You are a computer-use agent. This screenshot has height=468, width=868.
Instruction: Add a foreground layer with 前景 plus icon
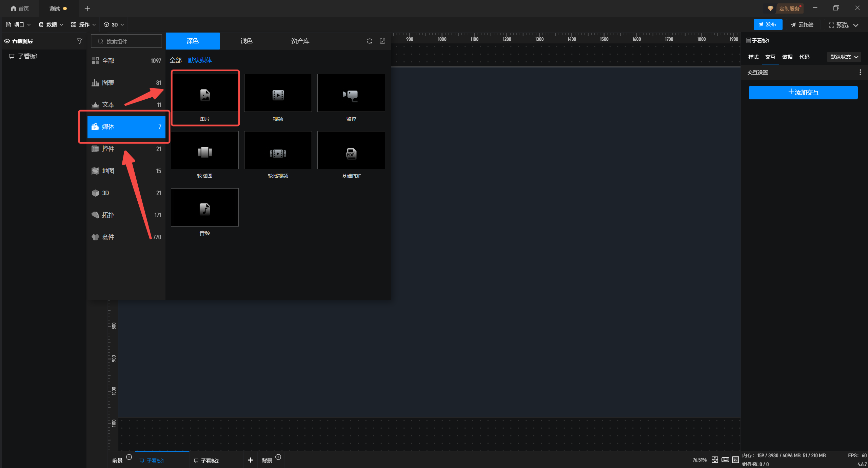[x=129, y=457]
